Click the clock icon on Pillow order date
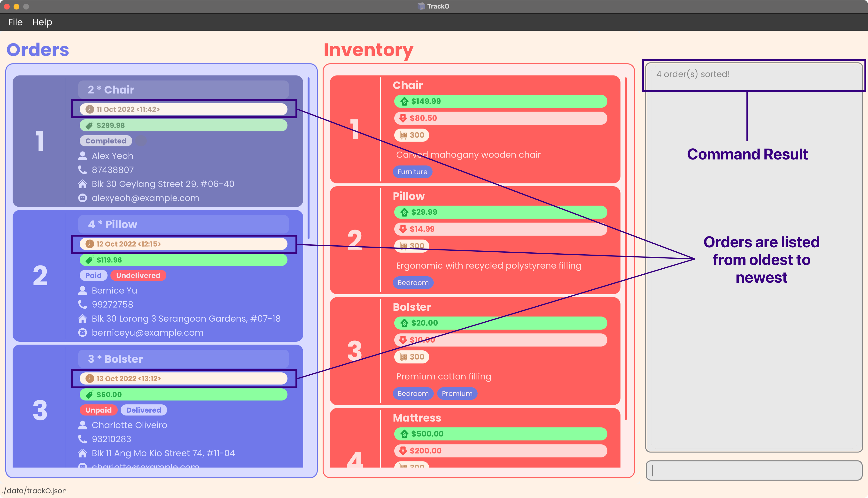Image resolution: width=868 pixels, height=498 pixels. (90, 244)
